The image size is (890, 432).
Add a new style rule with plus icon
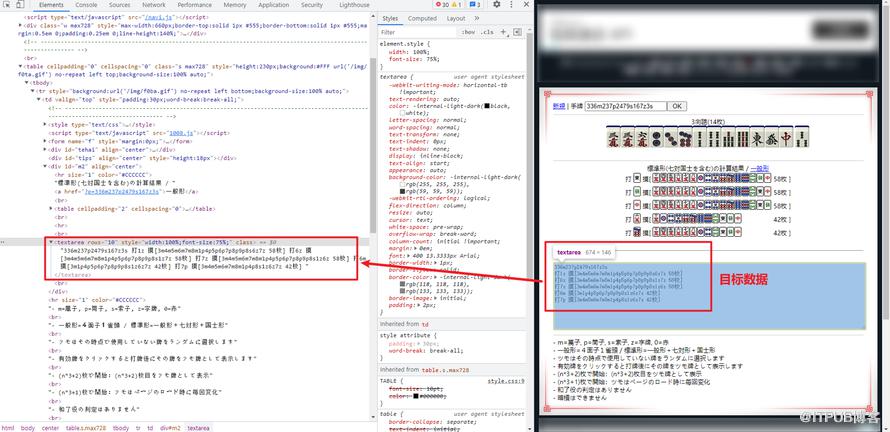(503, 32)
